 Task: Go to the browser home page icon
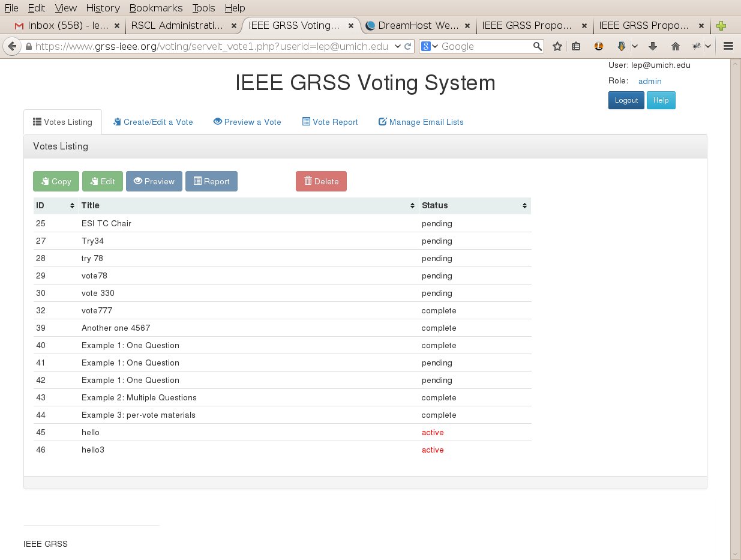pos(676,46)
